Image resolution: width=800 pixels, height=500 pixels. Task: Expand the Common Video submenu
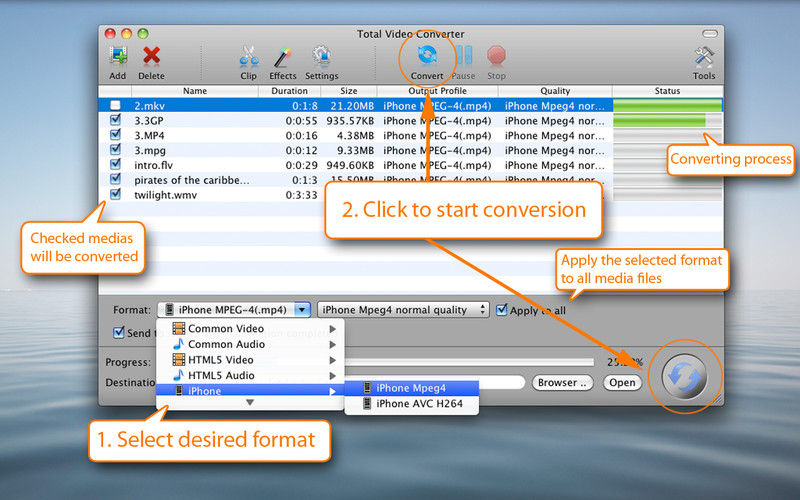click(x=250, y=329)
